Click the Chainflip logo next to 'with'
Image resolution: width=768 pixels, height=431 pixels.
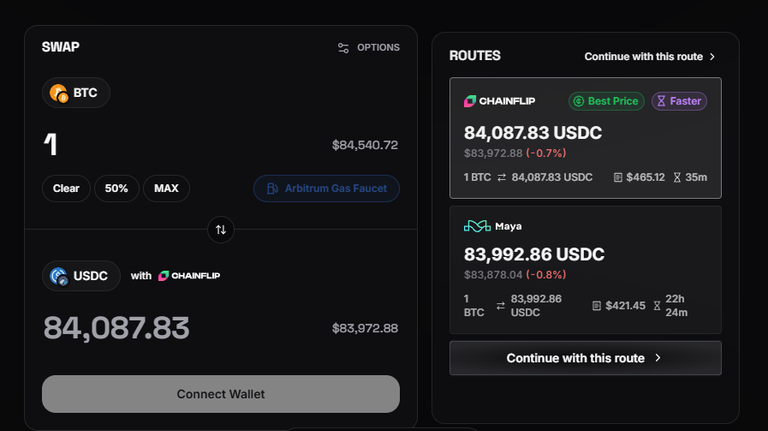tap(189, 276)
